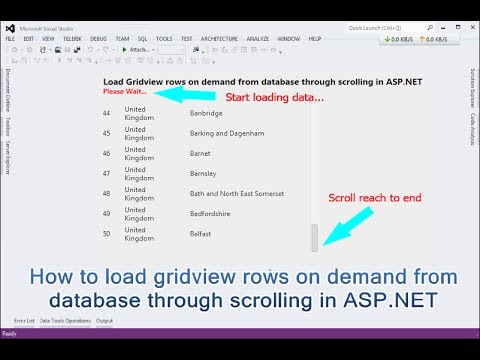Click the Save toolbar icon

[67, 50]
